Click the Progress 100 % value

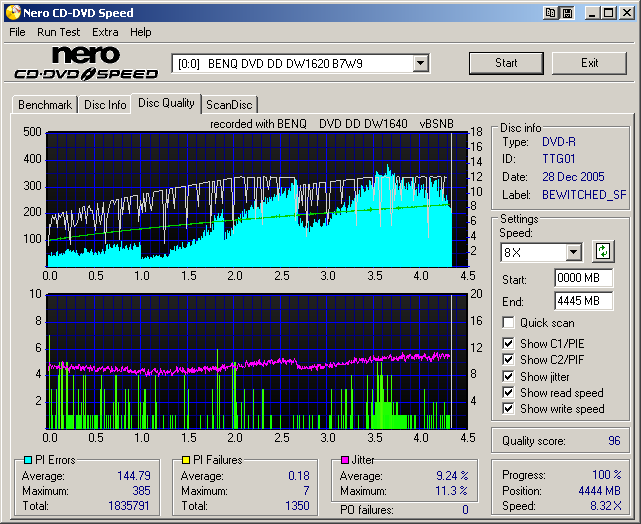coord(607,475)
